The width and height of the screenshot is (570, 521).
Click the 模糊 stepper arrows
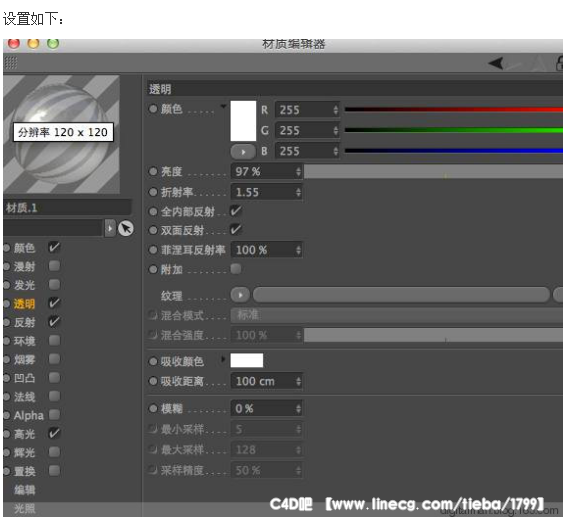coord(298,408)
